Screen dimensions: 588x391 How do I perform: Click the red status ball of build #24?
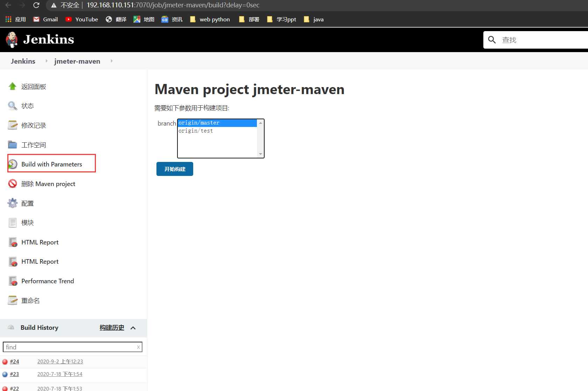pos(5,362)
